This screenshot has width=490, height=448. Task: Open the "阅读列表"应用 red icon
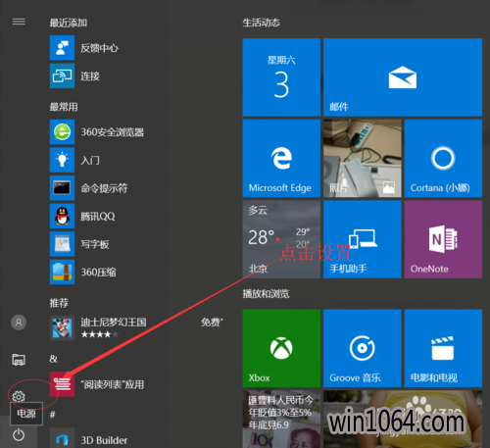(x=62, y=384)
